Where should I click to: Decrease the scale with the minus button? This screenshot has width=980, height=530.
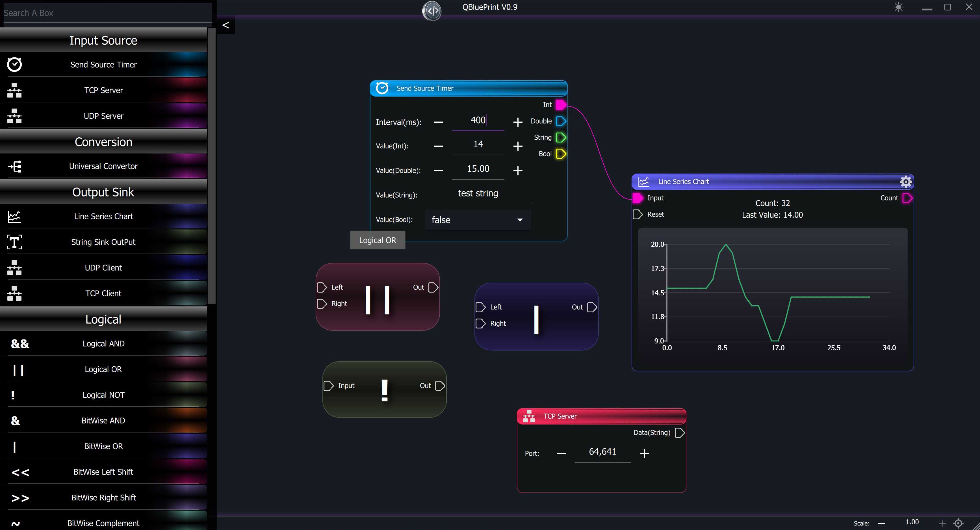pos(881,523)
